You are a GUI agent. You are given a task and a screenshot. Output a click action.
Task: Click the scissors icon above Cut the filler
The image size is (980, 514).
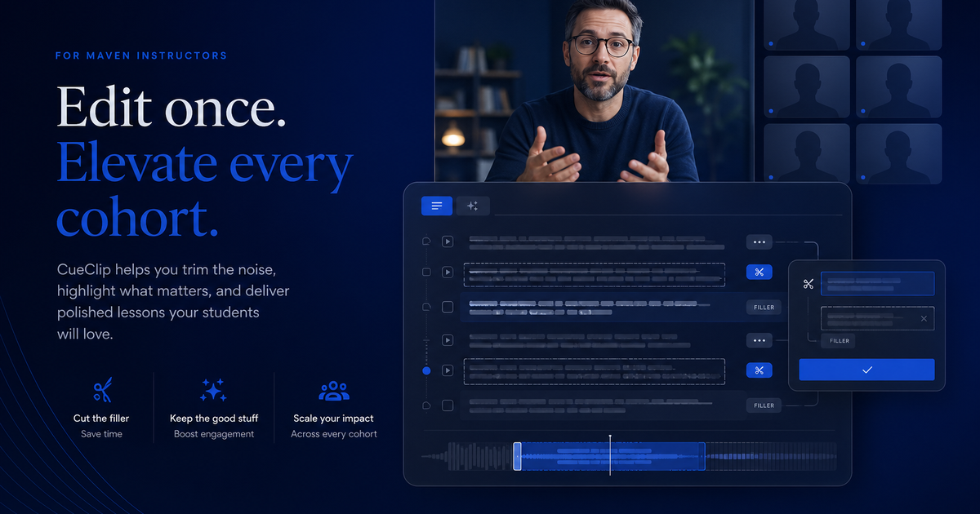coord(102,391)
